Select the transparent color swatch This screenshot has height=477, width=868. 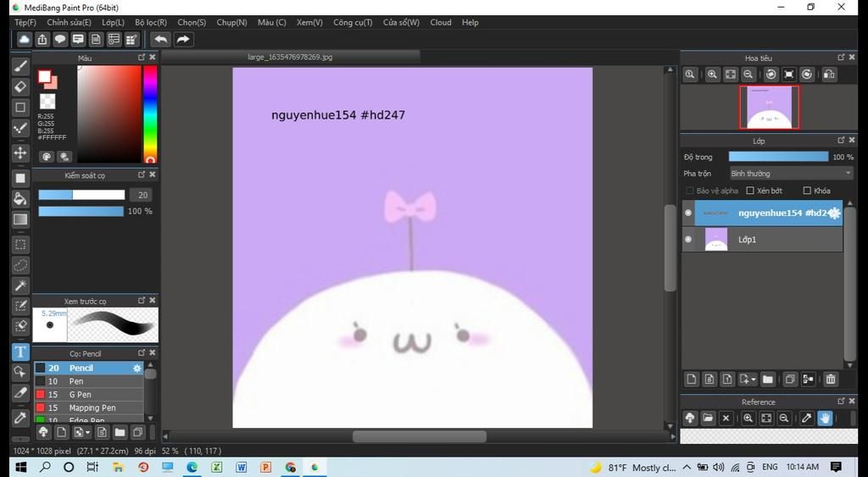47,102
